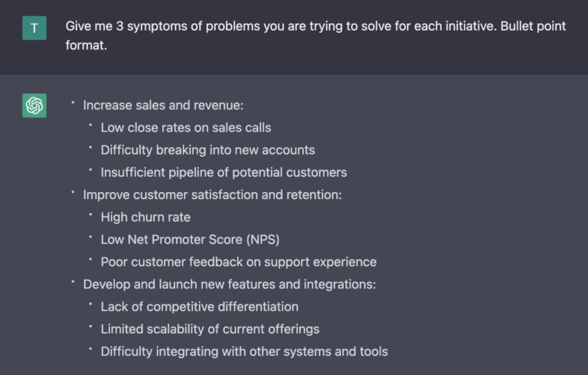
Task: Click the word 'format.' in the prompt
Action: tap(87, 45)
